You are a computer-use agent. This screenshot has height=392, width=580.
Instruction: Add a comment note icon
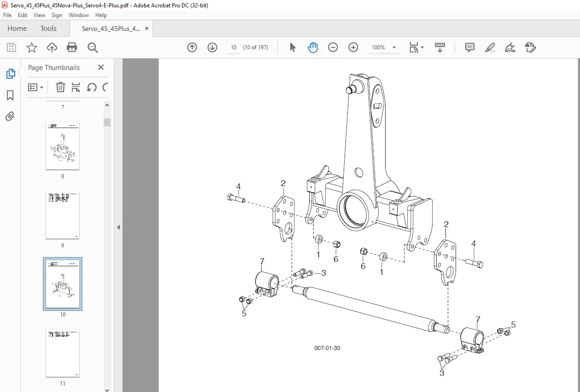pyautogui.click(x=470, y=47)
